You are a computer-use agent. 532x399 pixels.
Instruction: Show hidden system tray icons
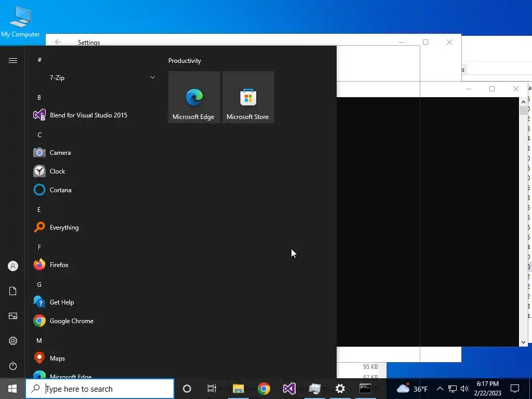point(440,389)
